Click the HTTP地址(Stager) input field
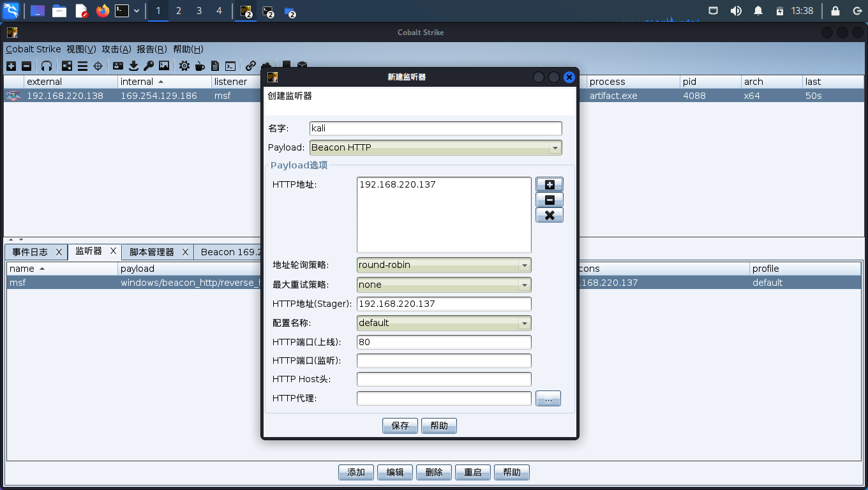 444,304
